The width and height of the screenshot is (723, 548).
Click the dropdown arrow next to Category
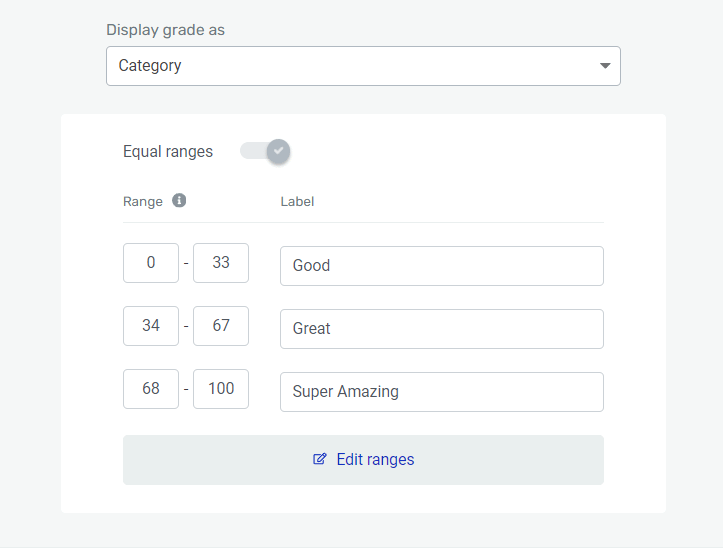coord(604,66)
